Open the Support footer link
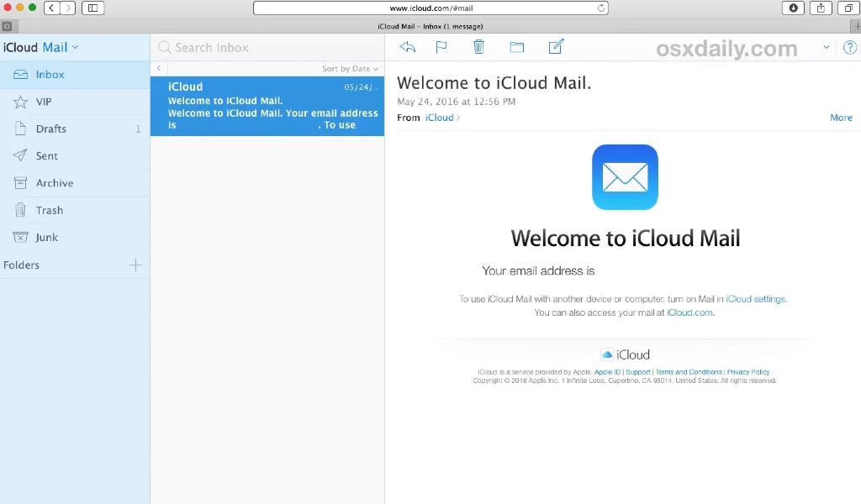 click(x=638, y=372)
